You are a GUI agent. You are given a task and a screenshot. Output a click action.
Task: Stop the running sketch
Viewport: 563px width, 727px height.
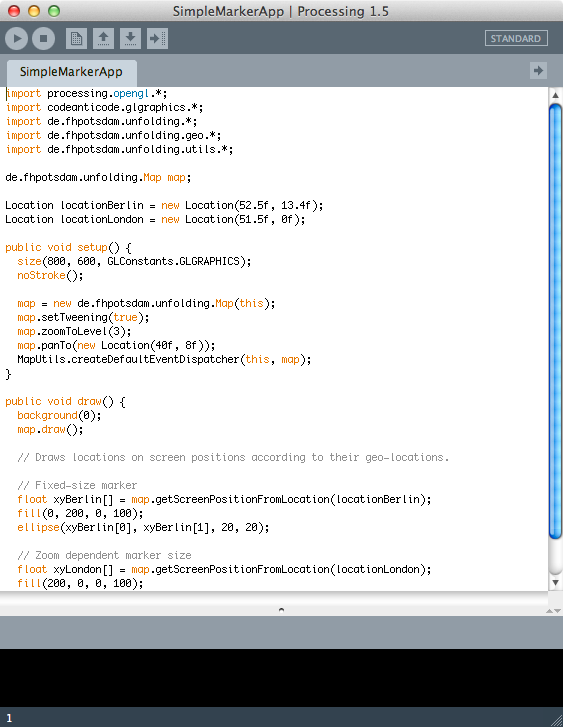pyautogui.click(x=44, y=38)
